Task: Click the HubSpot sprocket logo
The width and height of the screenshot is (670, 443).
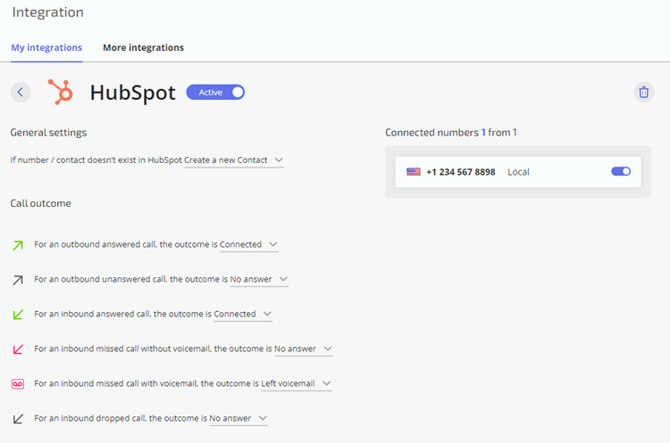Action: (x=60, y=92)
